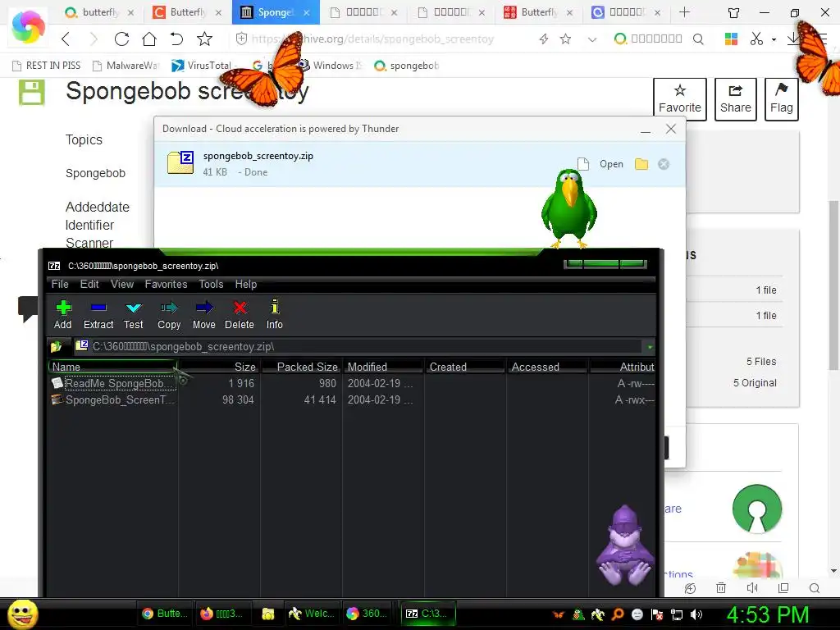840x630 pixels.
Task: Click the file page icon beside Open
Action: pyautogui.click(x=583, y=164)
